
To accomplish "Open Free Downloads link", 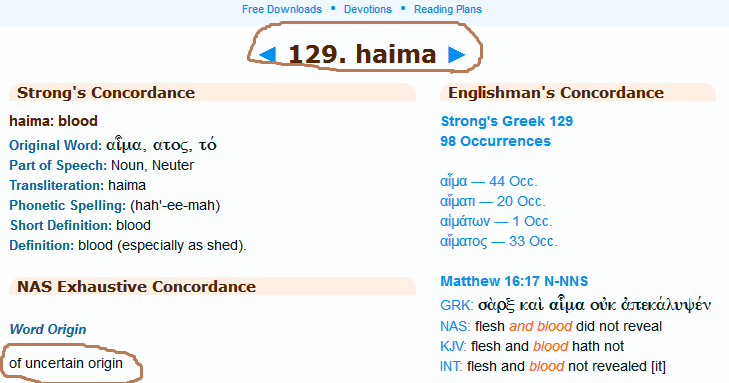I will 282,9.
